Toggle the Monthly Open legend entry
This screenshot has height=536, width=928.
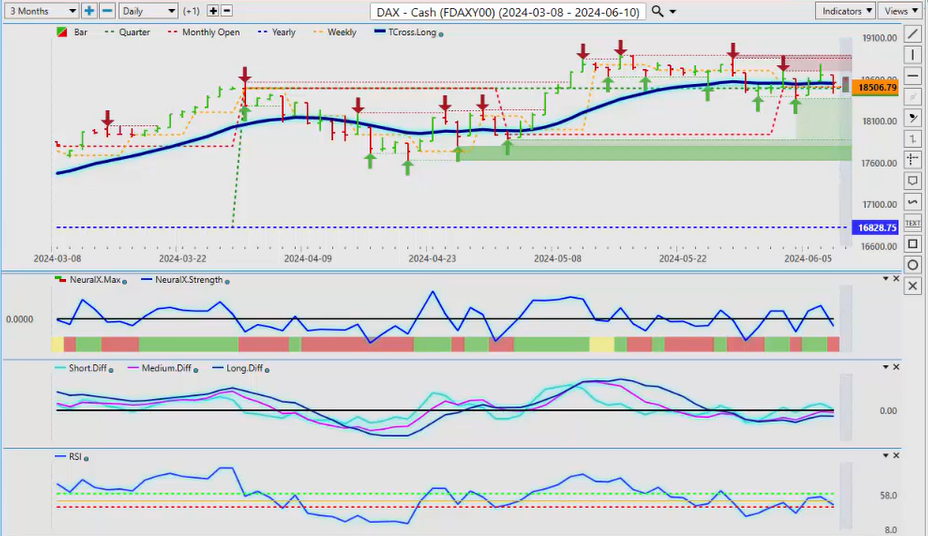tap(204, 32)
